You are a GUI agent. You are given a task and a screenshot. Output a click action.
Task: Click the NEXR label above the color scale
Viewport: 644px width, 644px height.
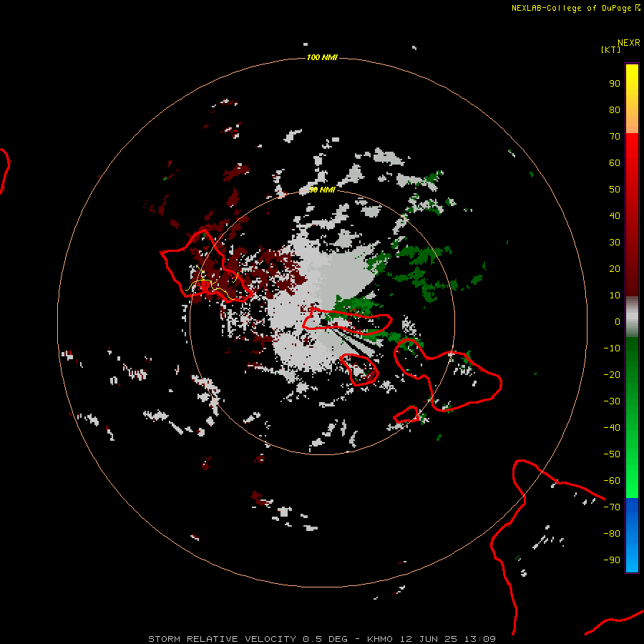coord(628,43)
